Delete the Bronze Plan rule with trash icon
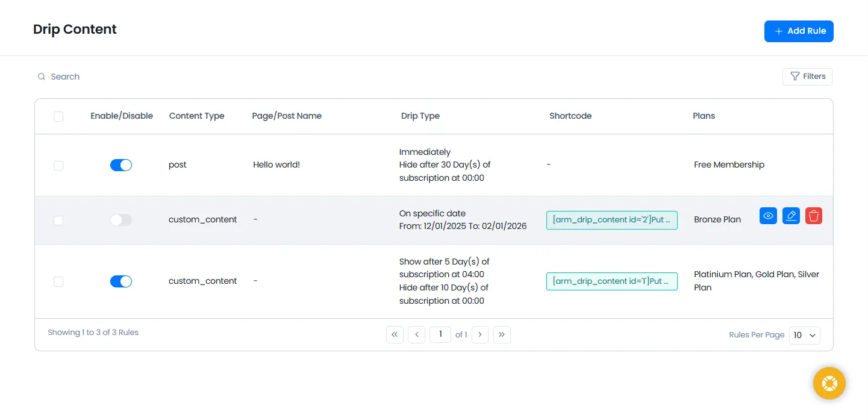 click(814, 216)
